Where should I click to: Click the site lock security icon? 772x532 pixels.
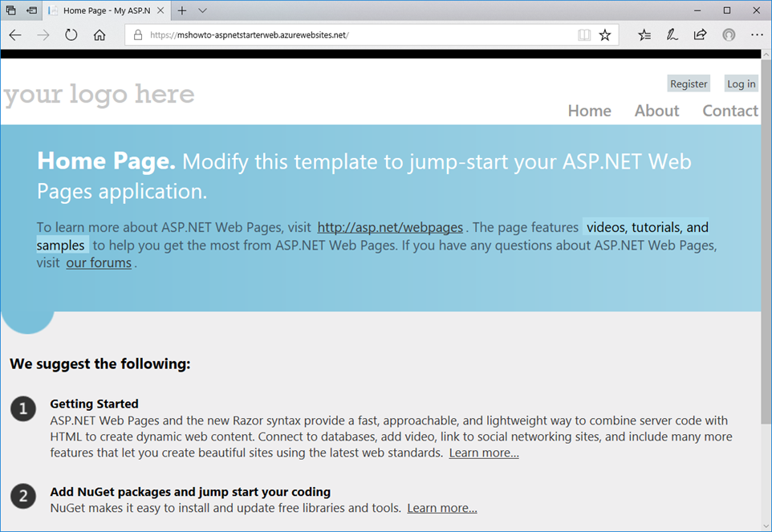pyautogui.click(x=138, y=35)
